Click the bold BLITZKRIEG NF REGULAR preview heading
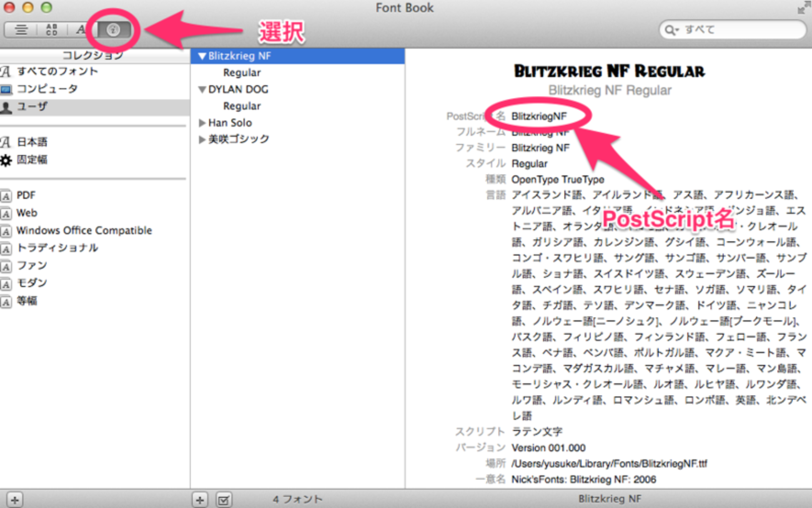 click(610, 71)
